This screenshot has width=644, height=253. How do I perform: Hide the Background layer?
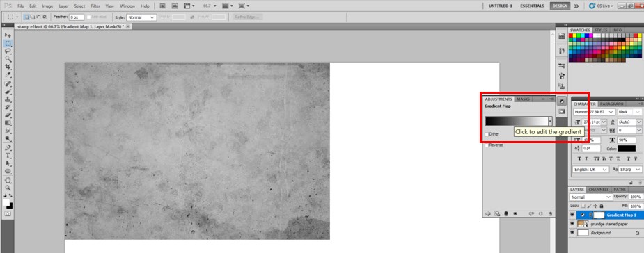[x=572, y=233]
